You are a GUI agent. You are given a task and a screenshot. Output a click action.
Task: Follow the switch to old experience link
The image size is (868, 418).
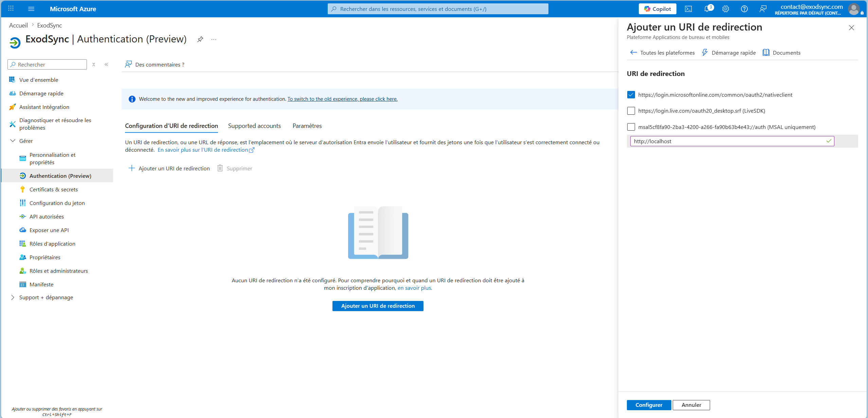[x=342, y=99]
